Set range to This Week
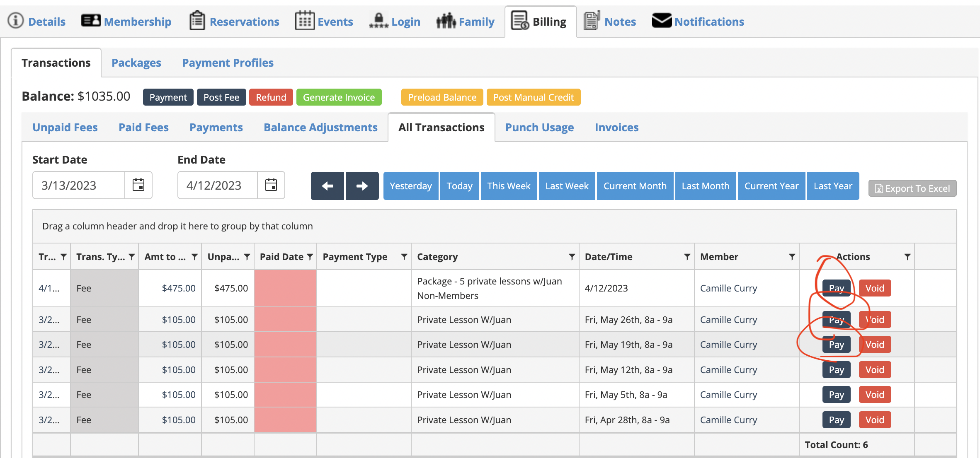The width and height of the screenshot is (980, 458). (x=509, y=186)
